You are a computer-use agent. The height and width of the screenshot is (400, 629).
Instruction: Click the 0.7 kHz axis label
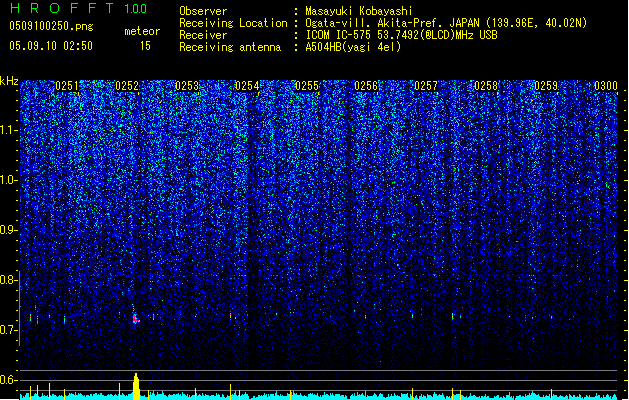tap(9, 330)
